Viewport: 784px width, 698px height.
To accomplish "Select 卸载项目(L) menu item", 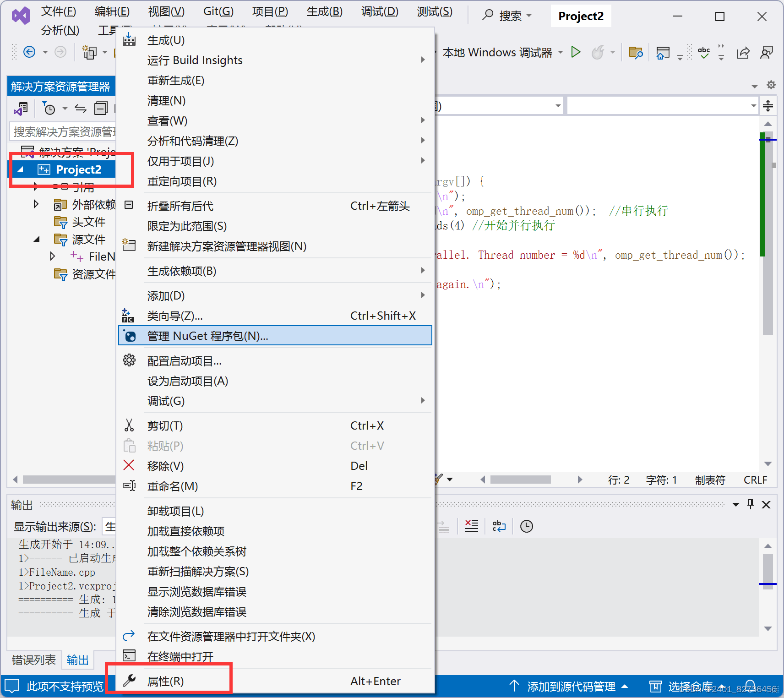I will [275, 511].
